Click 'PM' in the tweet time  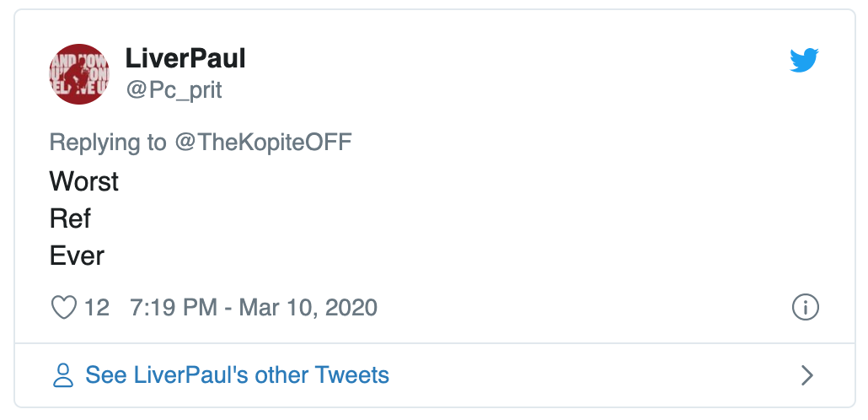tap(198, 308)
